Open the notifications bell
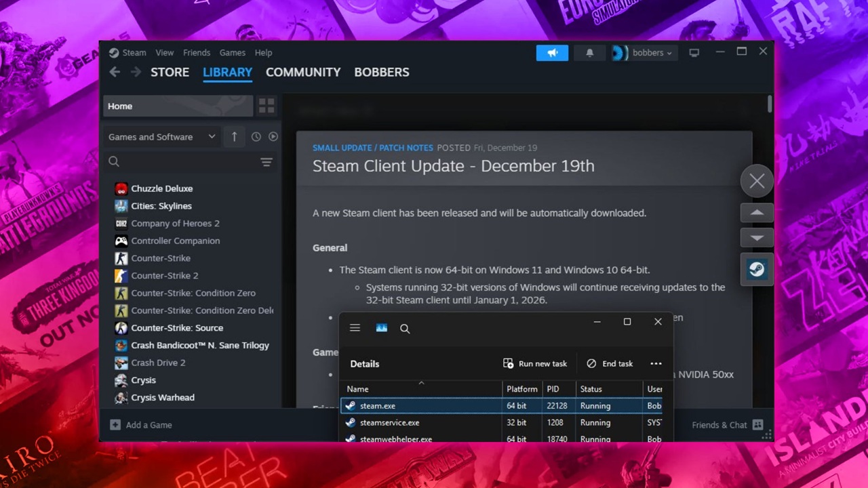868x488 pixels. coord(589,53)
